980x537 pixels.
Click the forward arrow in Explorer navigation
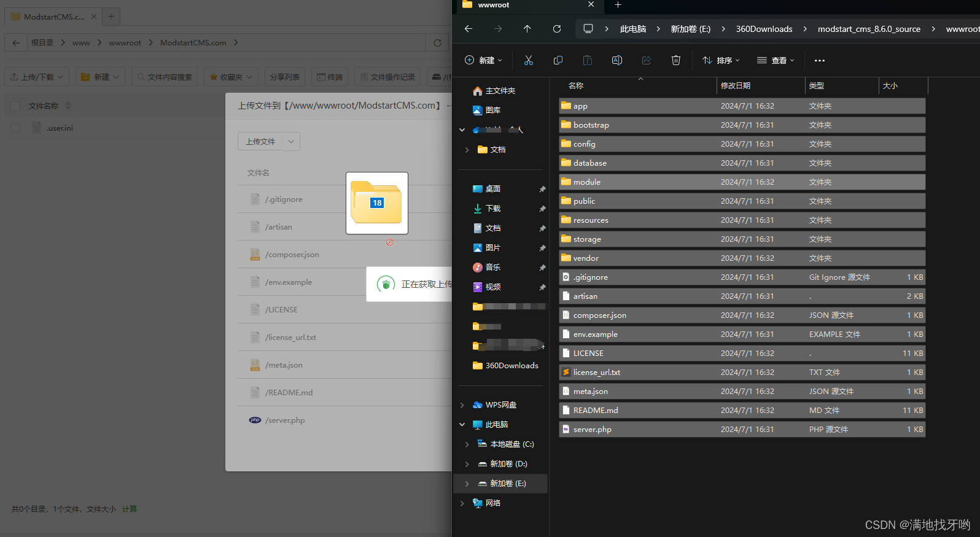[x=498, y=29]
